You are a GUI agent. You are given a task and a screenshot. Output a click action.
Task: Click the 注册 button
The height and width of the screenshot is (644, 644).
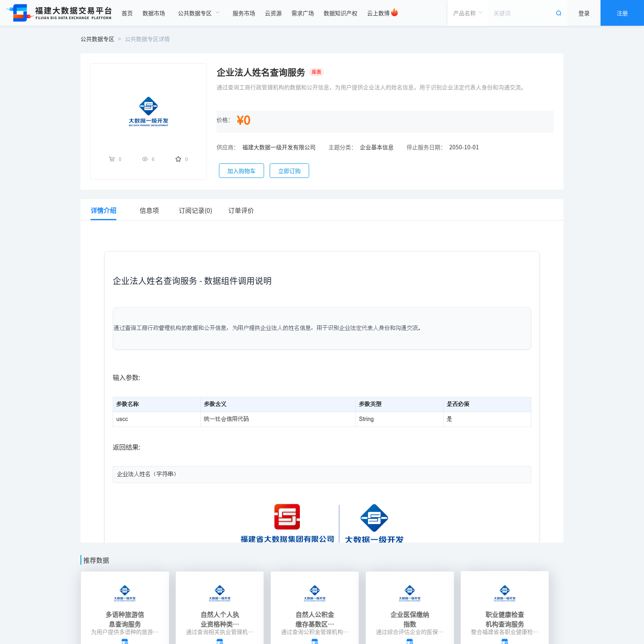pos(622,13)
